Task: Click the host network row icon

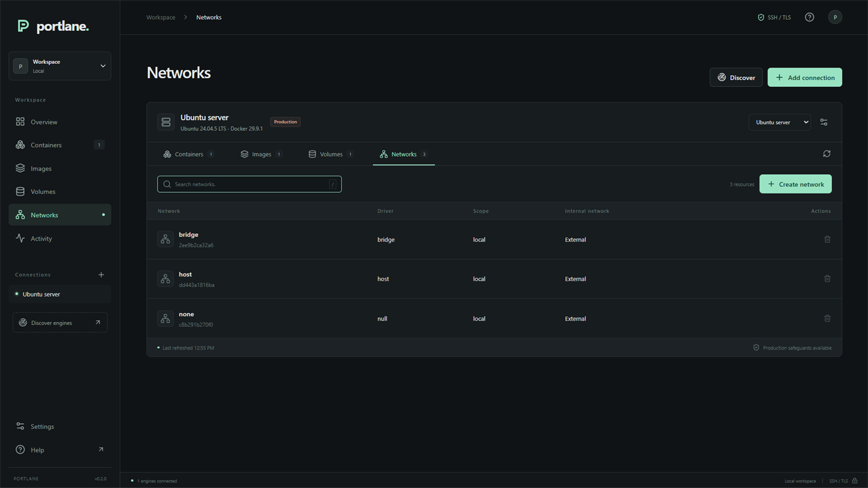Action: pos(165,279)
